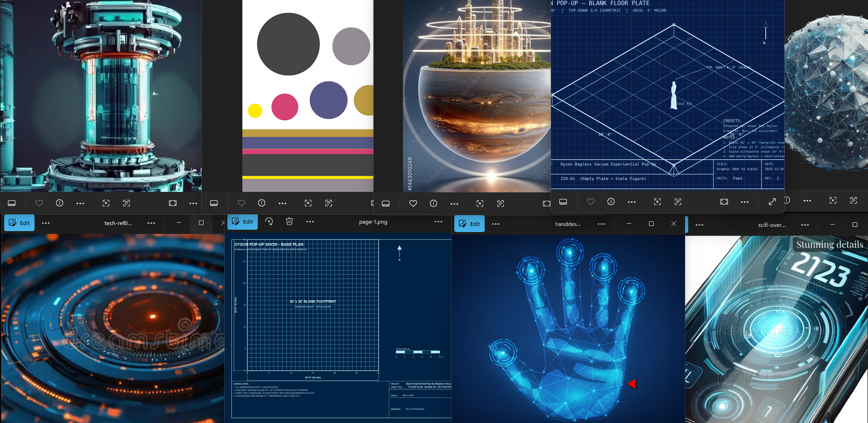Viewport: 868px width, 423px height.
Task: Scan text in the planet city image
Action: click(x=501, y=204)
